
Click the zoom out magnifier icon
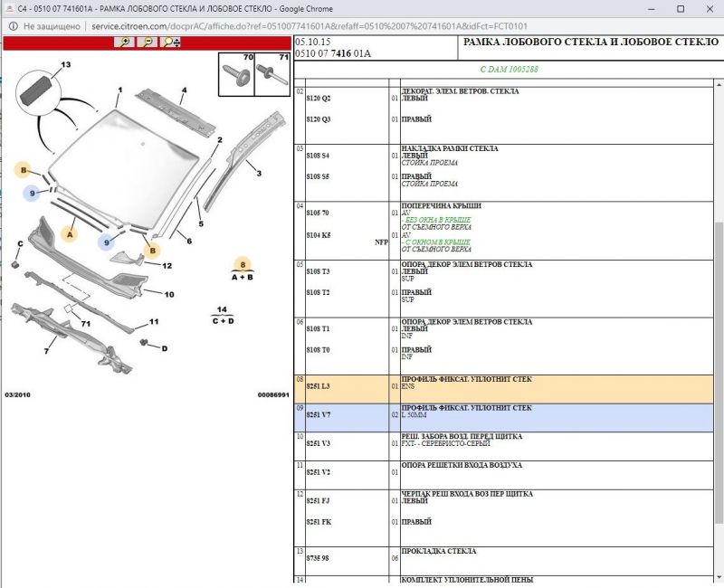coord(147,43)
